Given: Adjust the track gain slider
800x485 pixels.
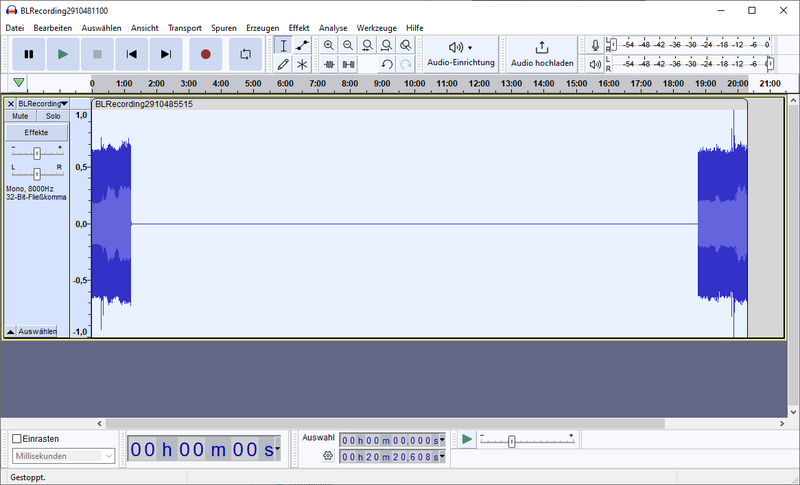Looking at the screenshot, I should [x=37, y=153].
